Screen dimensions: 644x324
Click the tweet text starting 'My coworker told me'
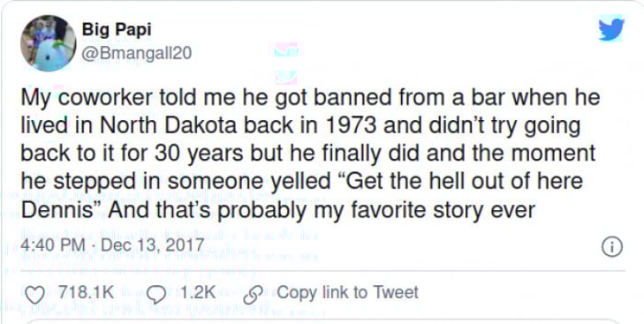[310, 154]
